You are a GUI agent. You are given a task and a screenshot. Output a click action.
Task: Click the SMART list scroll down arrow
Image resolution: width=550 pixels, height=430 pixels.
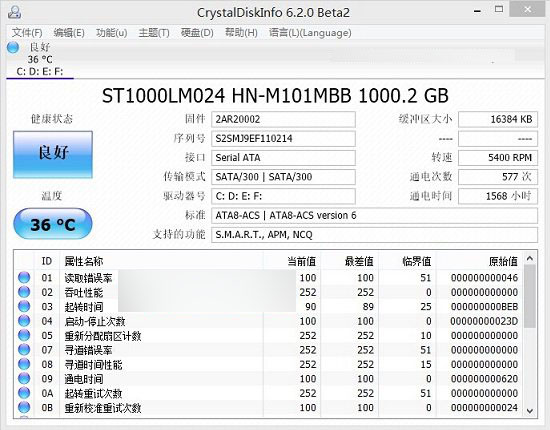pos(530,411)
